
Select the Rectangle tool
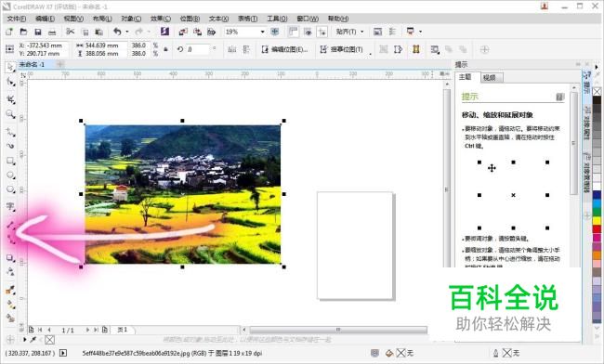pos(10,161)
